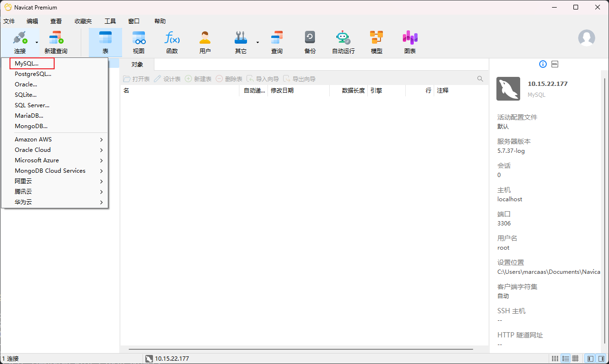Viewport: 609px width, 364px height.
Task: Sort by the 修改日期 column header
Action: (298, 90)
